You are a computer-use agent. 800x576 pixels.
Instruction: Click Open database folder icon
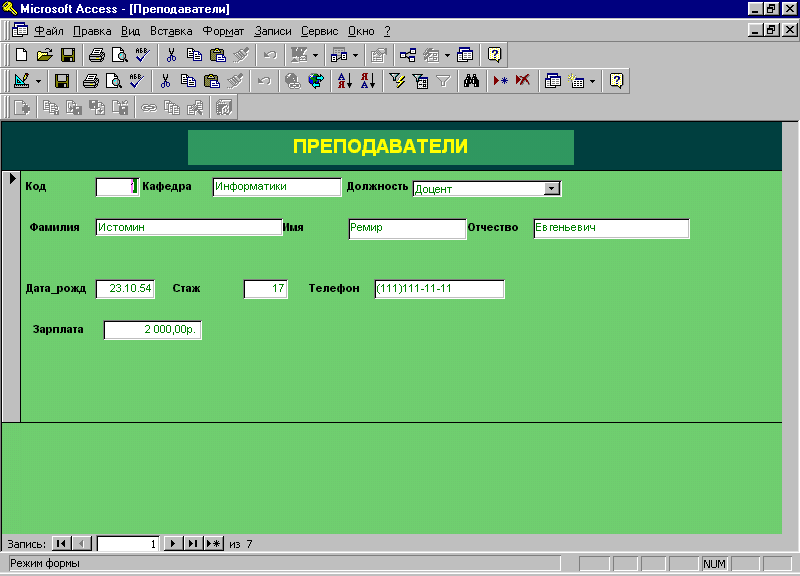[44, 55]
